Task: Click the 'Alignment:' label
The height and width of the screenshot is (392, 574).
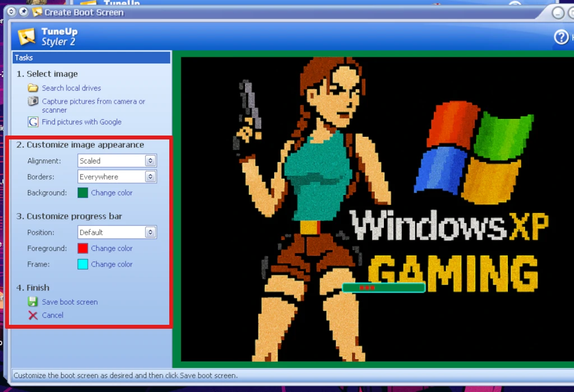Action: point(44,161)
